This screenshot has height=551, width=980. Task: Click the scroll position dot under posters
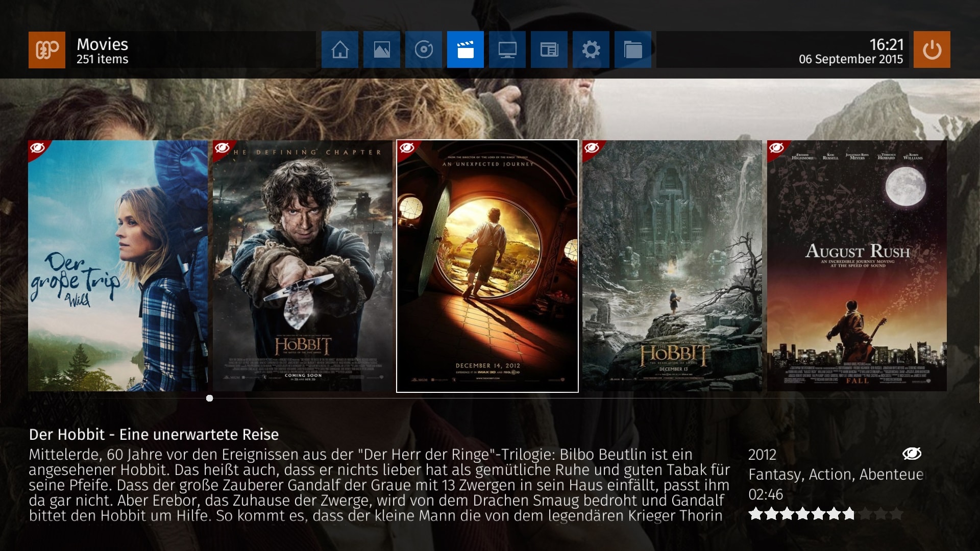pos(209,398)
